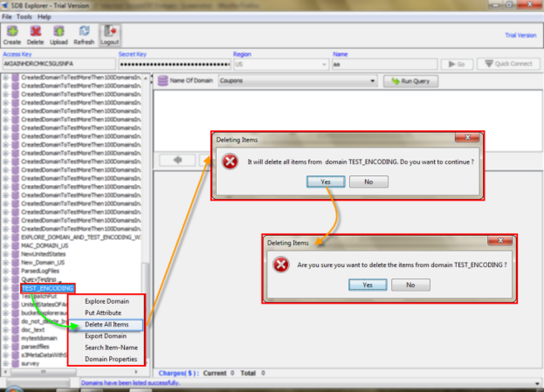Click the Run Query button
The height and width of the screenshot is (392, 544).
410,81
